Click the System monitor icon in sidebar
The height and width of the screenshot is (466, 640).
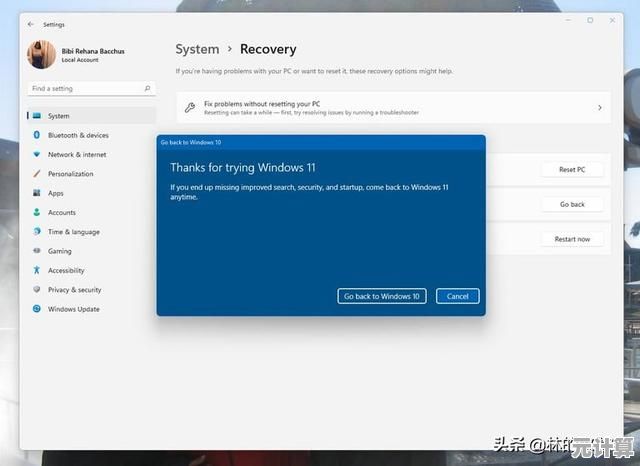pyautogui.click(x=37, y=116)
